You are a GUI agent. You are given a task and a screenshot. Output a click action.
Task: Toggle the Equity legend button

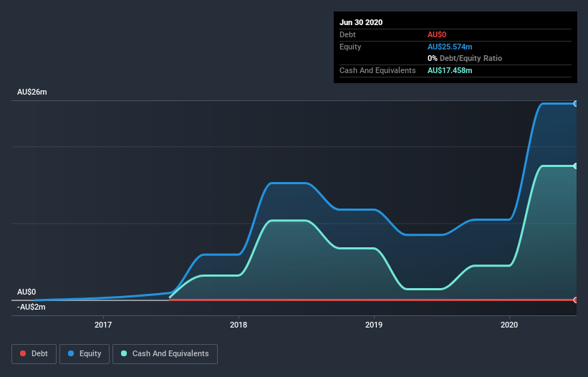tap(85, 354)
